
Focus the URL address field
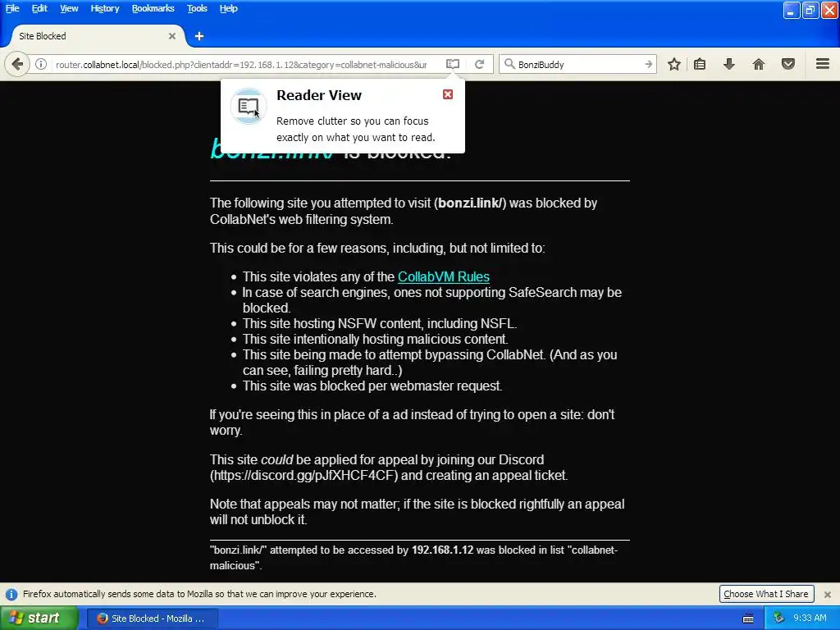click(x=241, y=64)
